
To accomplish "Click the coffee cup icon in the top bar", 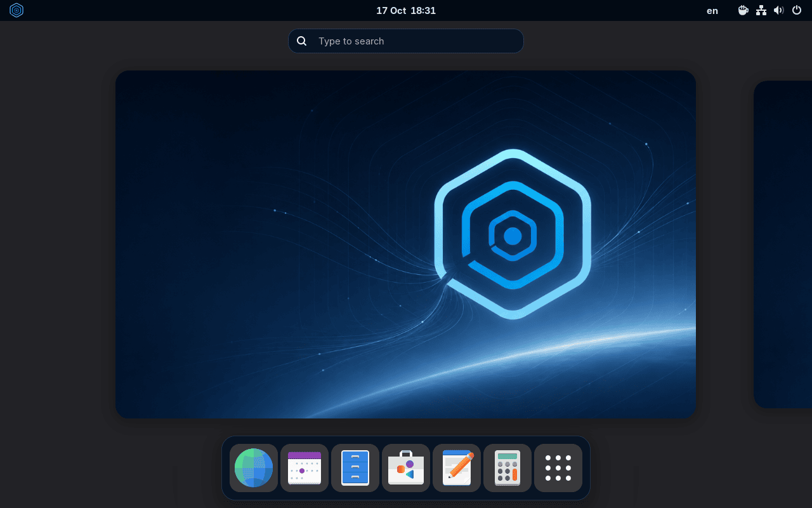I will point(743,10).
